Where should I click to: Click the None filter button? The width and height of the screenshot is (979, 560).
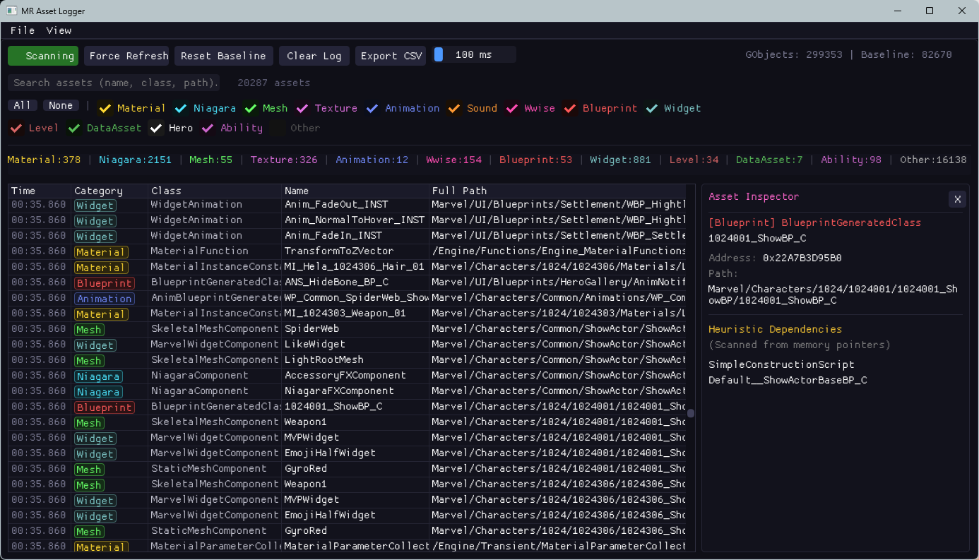click(x=61, y=105)
